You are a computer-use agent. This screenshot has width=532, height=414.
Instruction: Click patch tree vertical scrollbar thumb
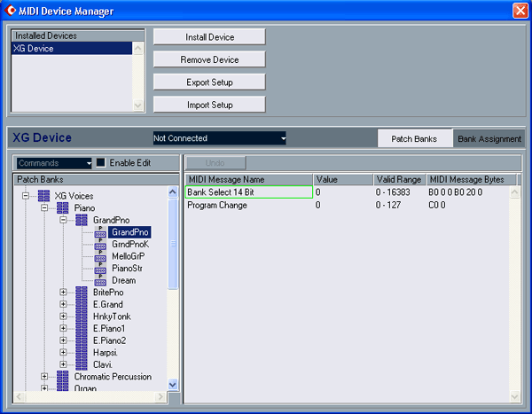pos(173,244)
